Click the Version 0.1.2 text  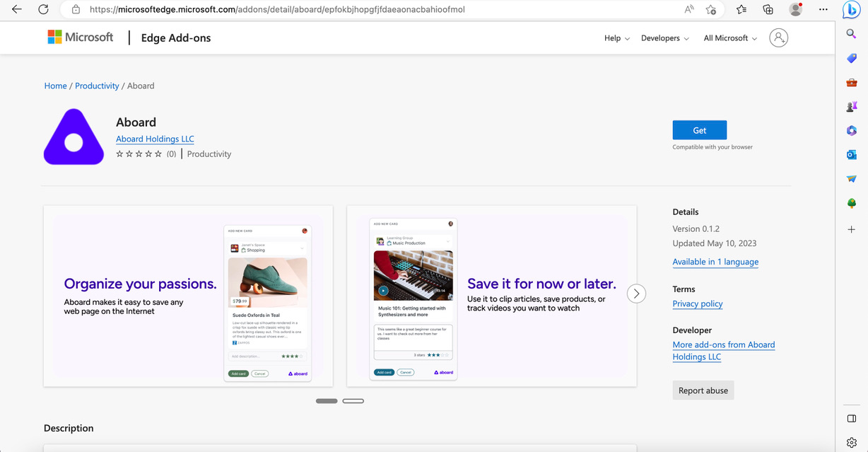(x=696, y=228)
